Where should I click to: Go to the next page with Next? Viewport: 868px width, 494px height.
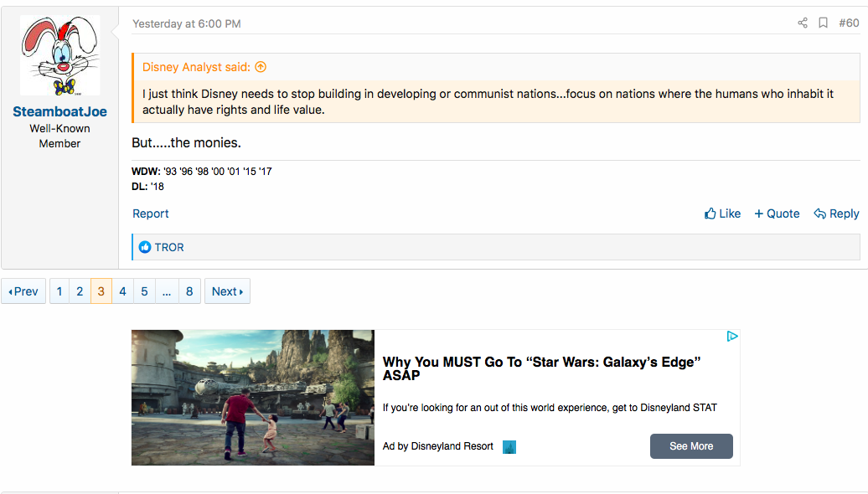point(227,291)
